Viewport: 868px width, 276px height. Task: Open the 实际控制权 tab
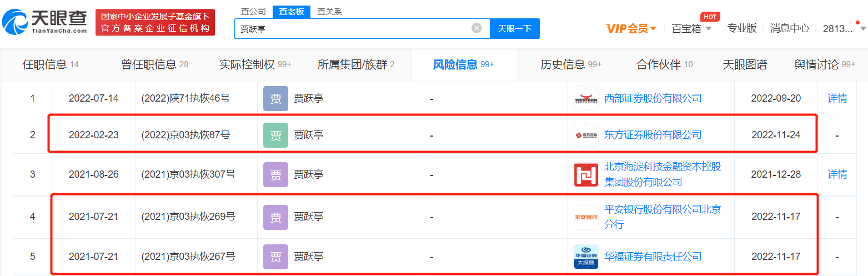(255, 64)
